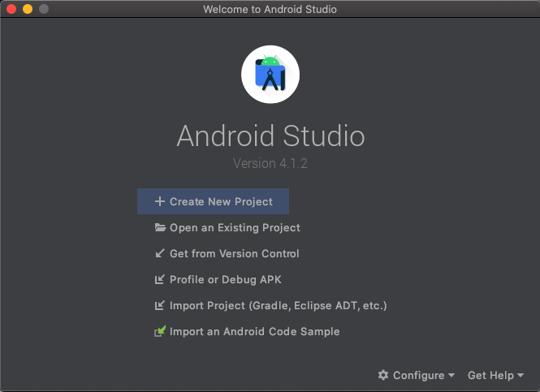Click the folder icon for Open an Existing Project
The height and width of the screenshot is (392, 540).
[x=160, y=227]
